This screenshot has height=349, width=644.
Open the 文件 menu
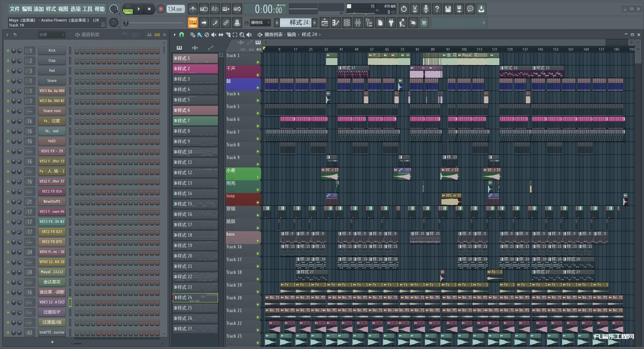[14, 9]
